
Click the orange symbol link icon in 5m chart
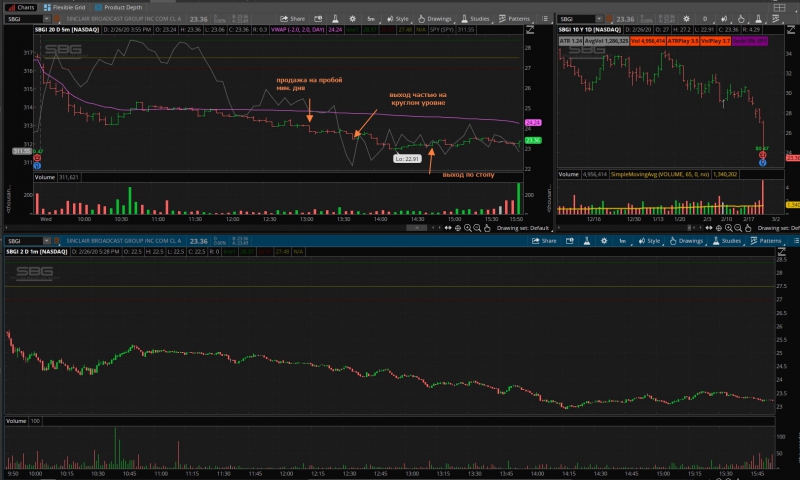click(x=57, y=19)
